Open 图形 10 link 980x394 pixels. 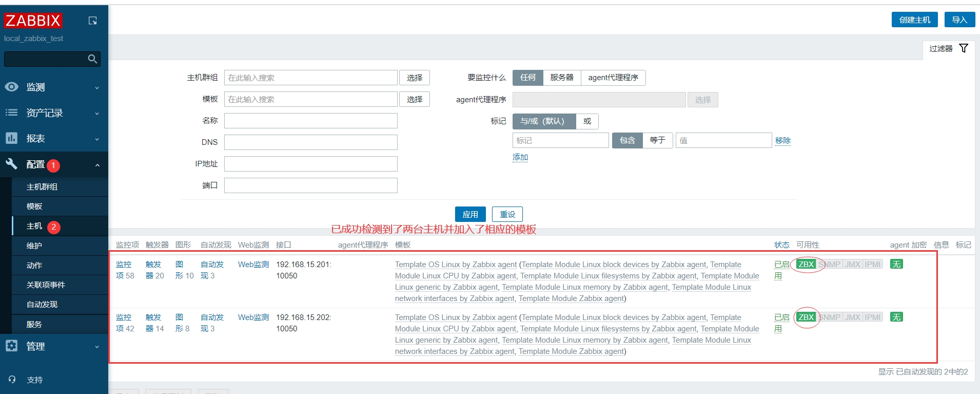click(x=184, y=270)
